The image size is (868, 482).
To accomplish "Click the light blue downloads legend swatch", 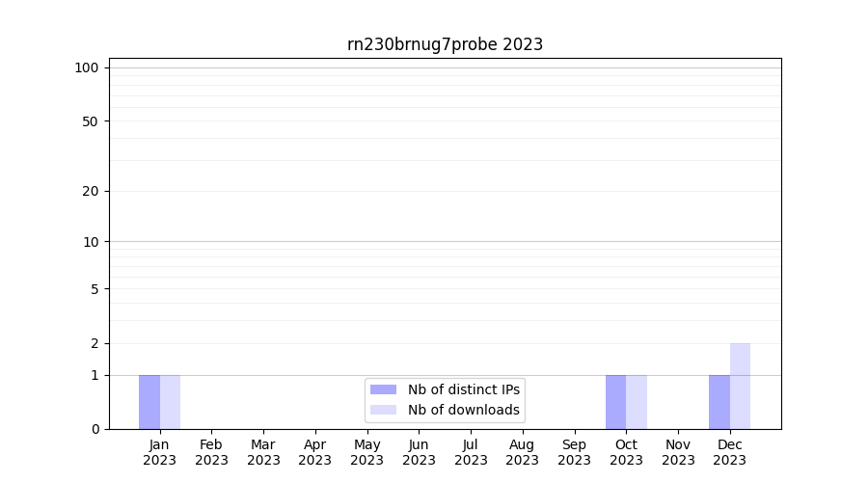I will pyautogui.click(x=383, y=410).
